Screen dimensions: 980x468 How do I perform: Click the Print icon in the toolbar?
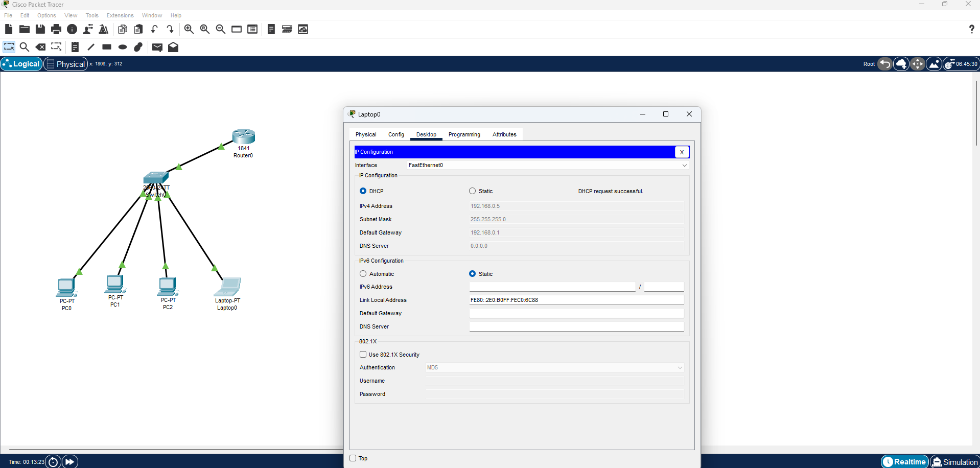coord(56,29)
